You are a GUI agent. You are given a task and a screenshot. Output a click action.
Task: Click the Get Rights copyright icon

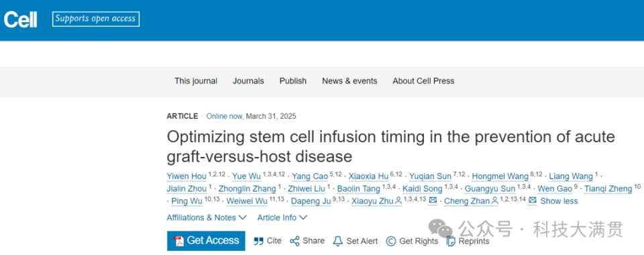pos(391,241)
